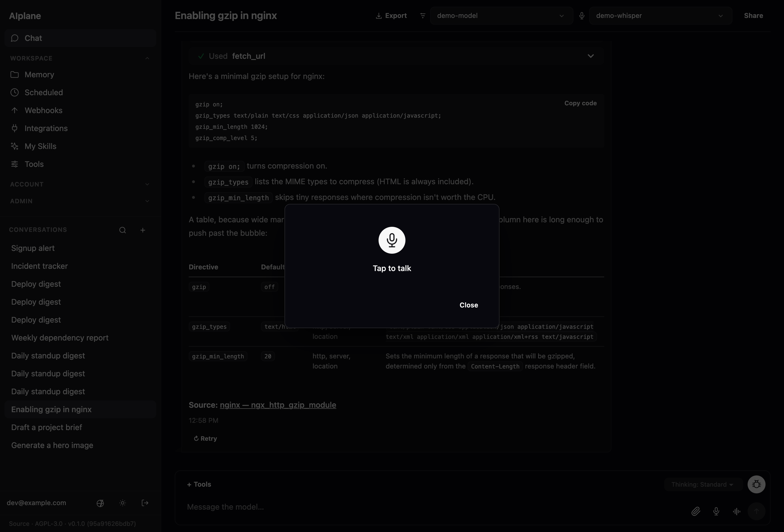Click the message input field

coord(435,507)
